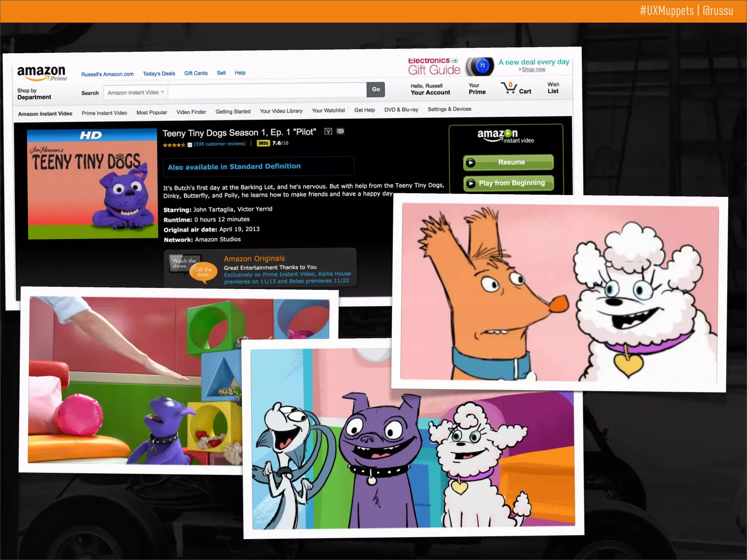
Task: Go to Your Watchlist tab
Action: click(328, 110)
